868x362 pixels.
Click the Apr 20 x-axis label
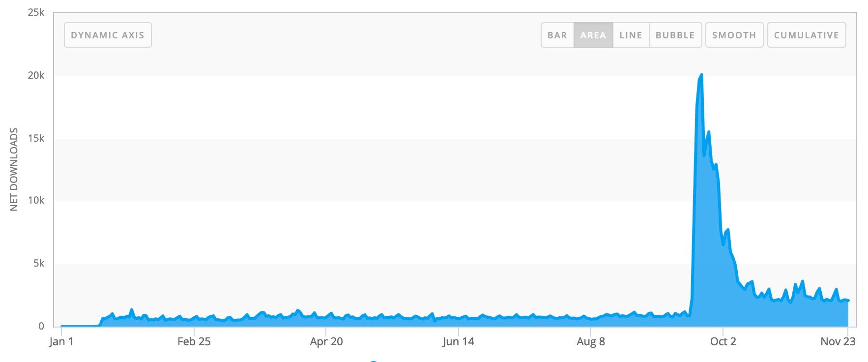326,341
